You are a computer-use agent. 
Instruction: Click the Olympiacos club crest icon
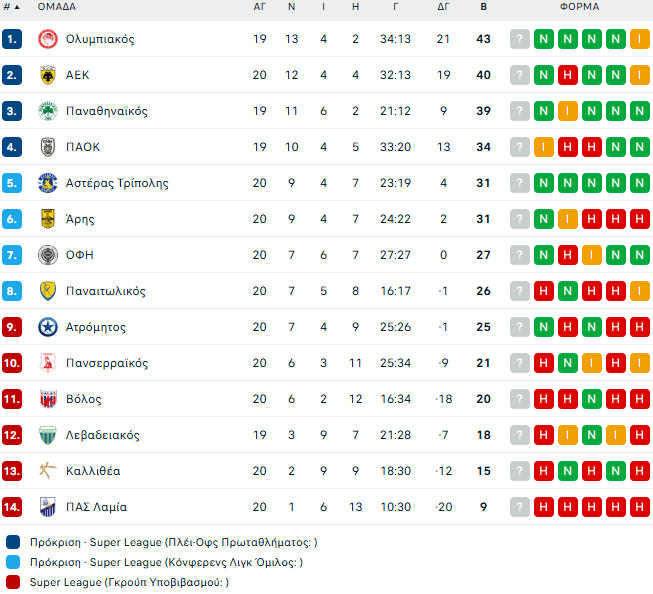click(47, 39)
